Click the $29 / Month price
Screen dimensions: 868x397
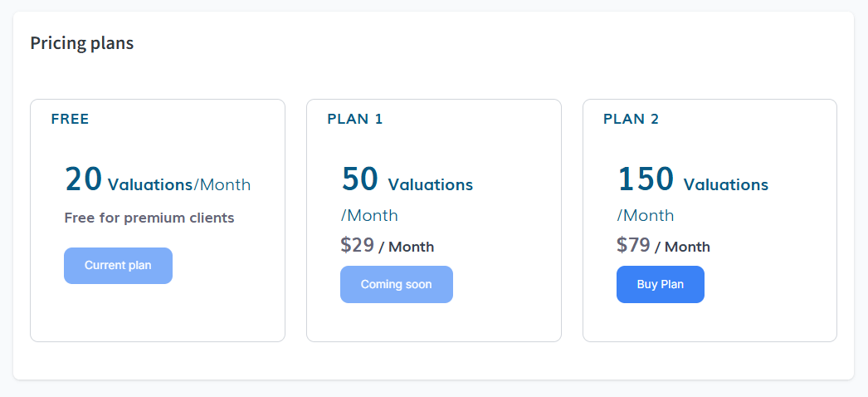point(387,246)
